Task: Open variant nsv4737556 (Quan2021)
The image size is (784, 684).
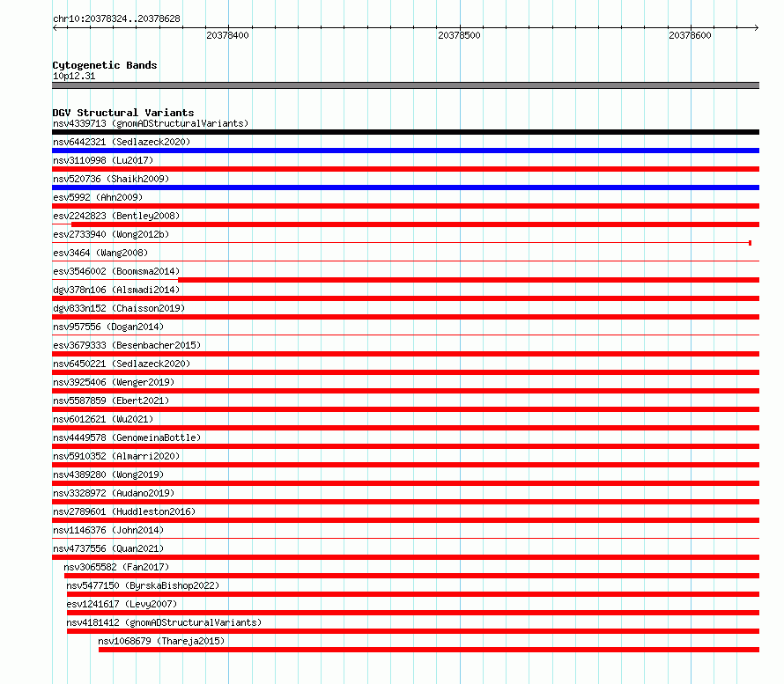Action: coord(108,548)
